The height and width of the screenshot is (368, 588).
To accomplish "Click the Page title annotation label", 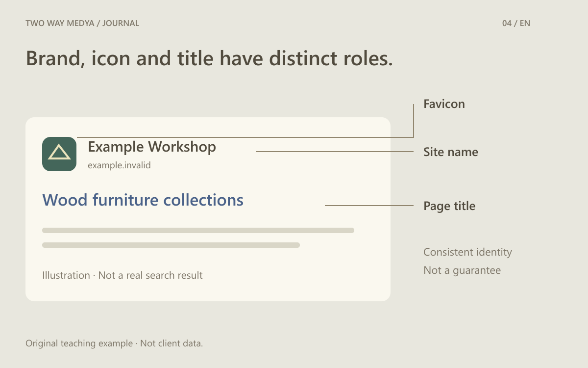I will coord(449,206).
